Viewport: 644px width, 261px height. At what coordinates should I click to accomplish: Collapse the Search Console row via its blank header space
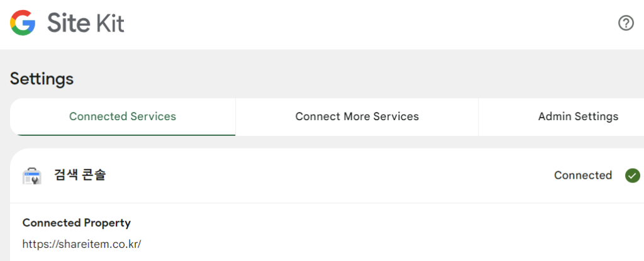tap(327, 175)
